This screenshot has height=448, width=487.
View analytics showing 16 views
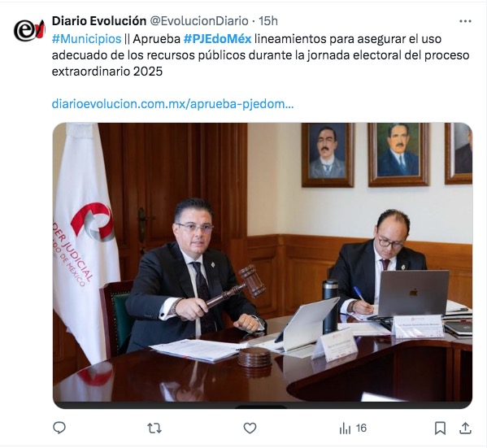click(x=353, y=428)
